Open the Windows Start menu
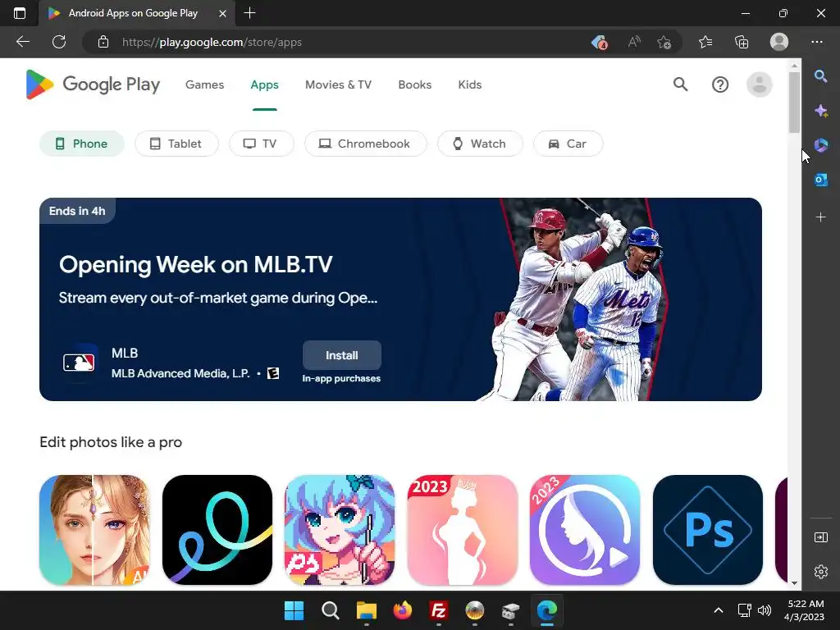This screenshot has height=630, width=840. pos(294,610)
